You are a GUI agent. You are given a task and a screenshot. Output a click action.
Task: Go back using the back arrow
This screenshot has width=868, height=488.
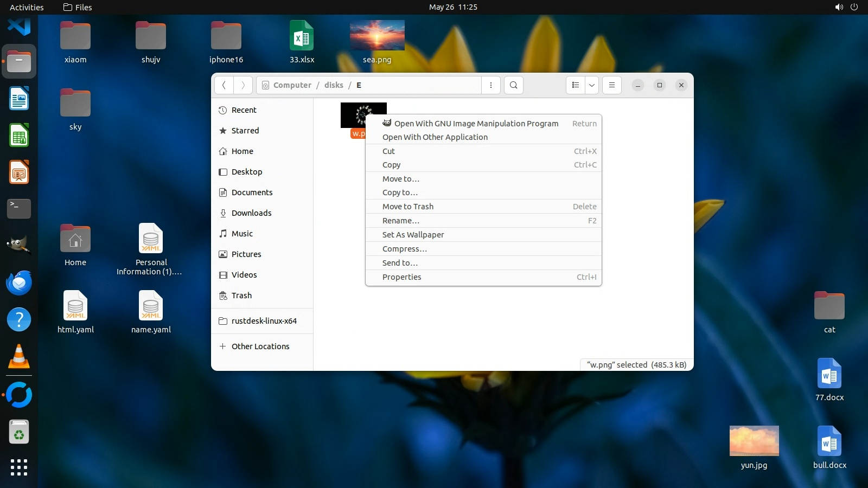tap(224, 85)
